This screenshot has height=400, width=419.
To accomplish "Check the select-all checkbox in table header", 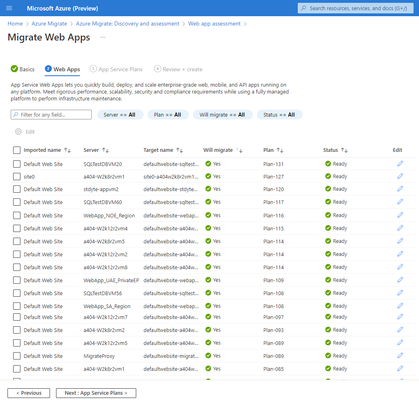I will tap(17, 150).
